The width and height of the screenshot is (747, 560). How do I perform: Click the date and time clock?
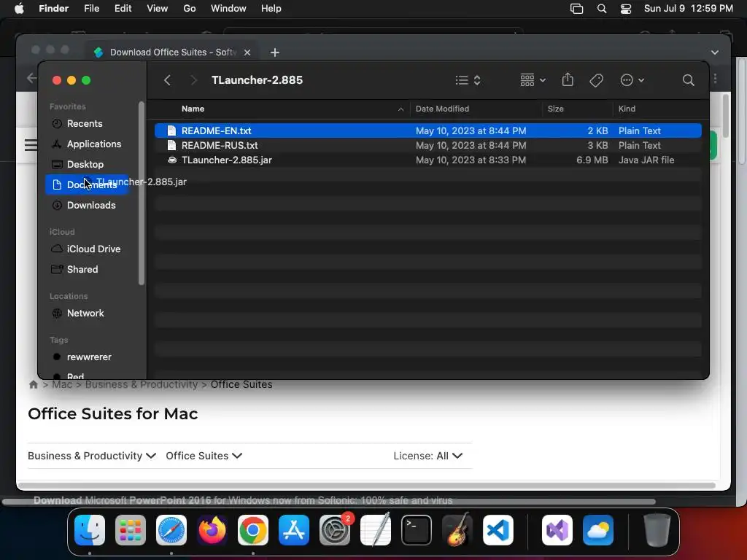coord(689,9)
